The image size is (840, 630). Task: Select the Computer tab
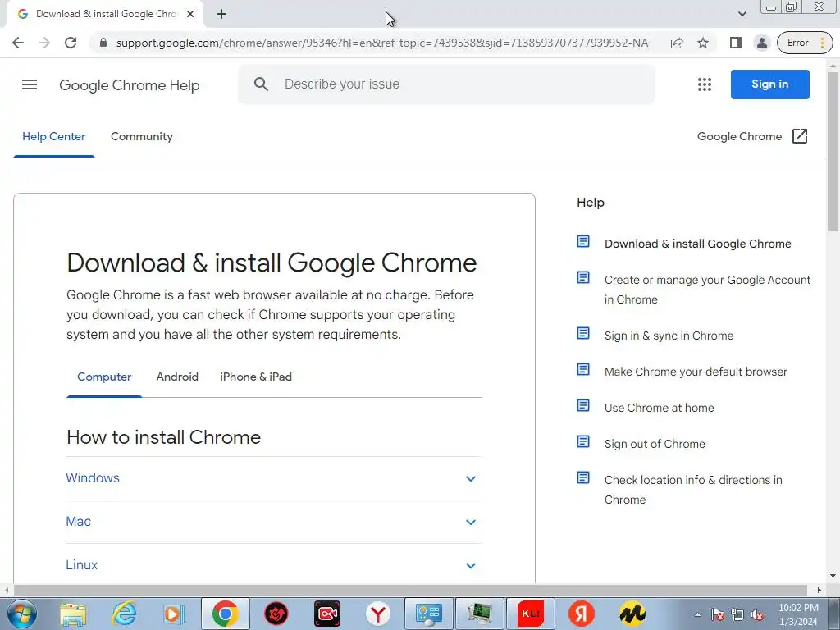104,377
